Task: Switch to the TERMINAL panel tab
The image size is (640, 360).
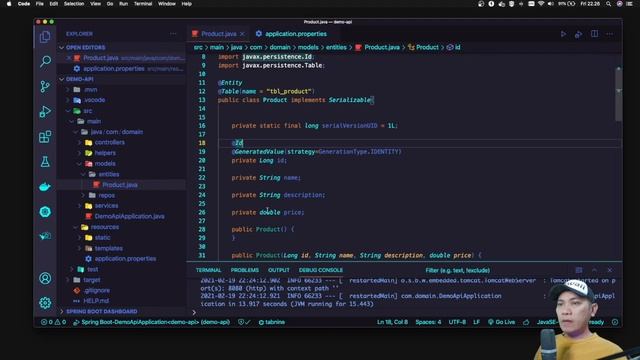Action: [x=208, y=270]
